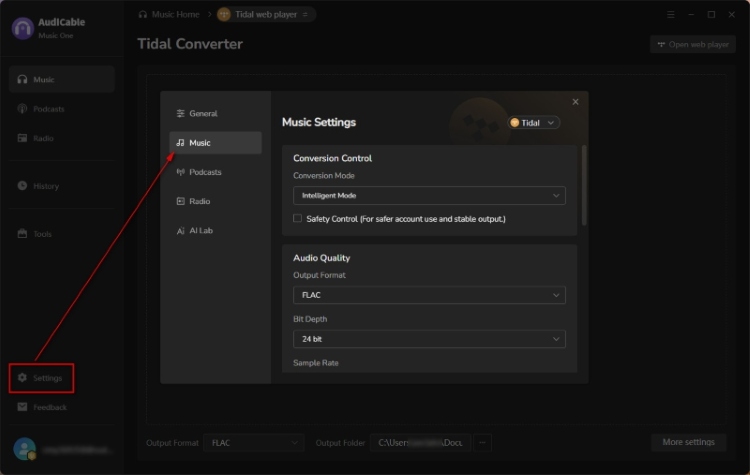Click the More settings button

[x=688, y=442]
